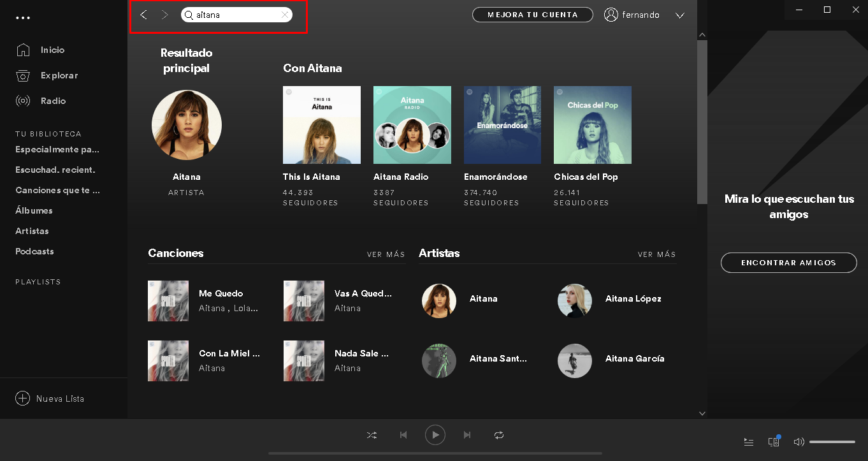Clear the search field with X
The width and height of the screenshot is (868, 461).
pos(285,15)
